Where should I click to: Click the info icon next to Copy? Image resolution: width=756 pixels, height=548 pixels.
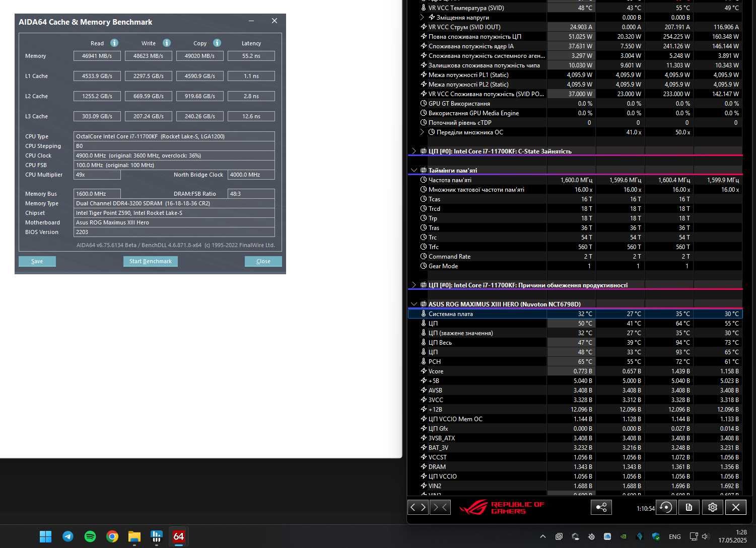pos(217,43)
